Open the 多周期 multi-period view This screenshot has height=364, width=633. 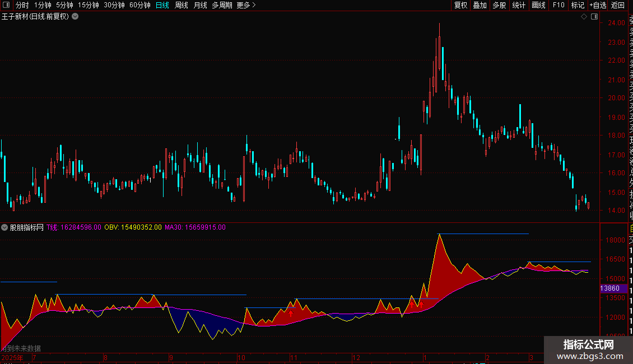click(x=222, y=5)
